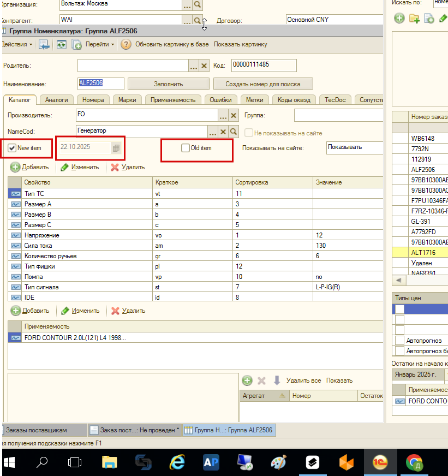Click green add icon in right search panel
448x476 pixels.
(x=399, y=18)
